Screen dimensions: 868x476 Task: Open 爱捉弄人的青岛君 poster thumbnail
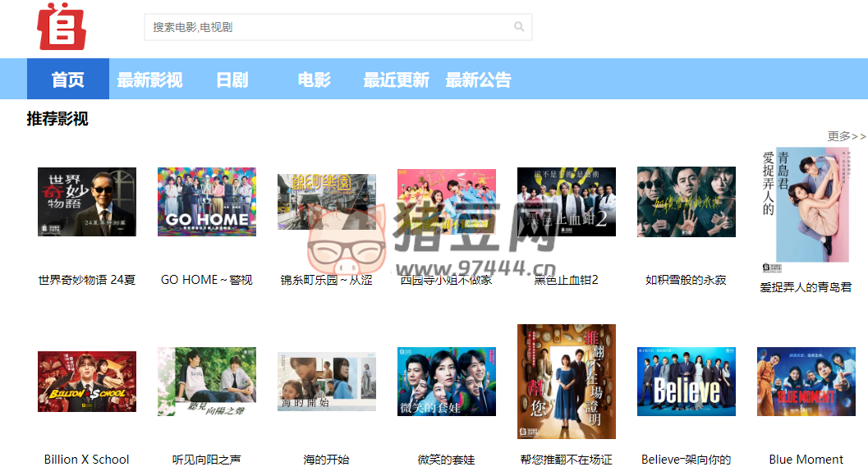click(806, 209)
